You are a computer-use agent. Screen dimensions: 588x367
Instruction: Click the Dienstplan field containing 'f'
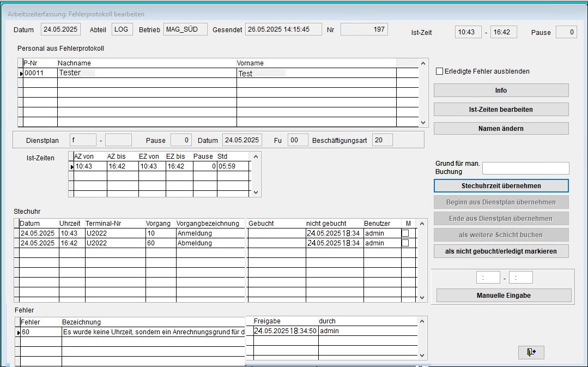point(83,140)
